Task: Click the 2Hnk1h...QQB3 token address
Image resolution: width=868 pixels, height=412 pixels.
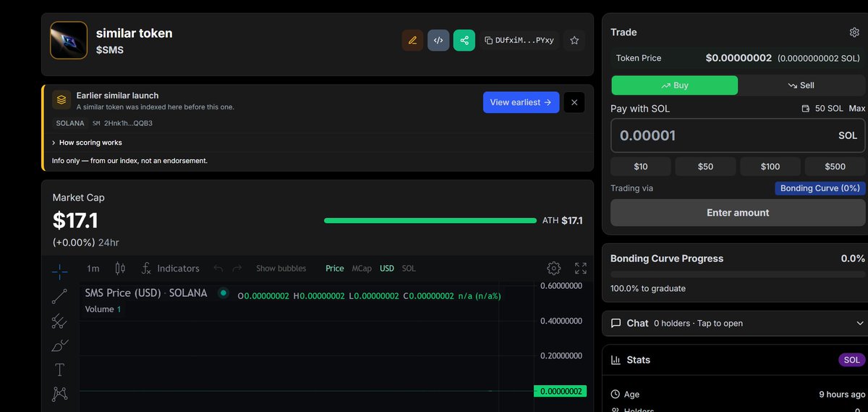Action: (128, 123)
